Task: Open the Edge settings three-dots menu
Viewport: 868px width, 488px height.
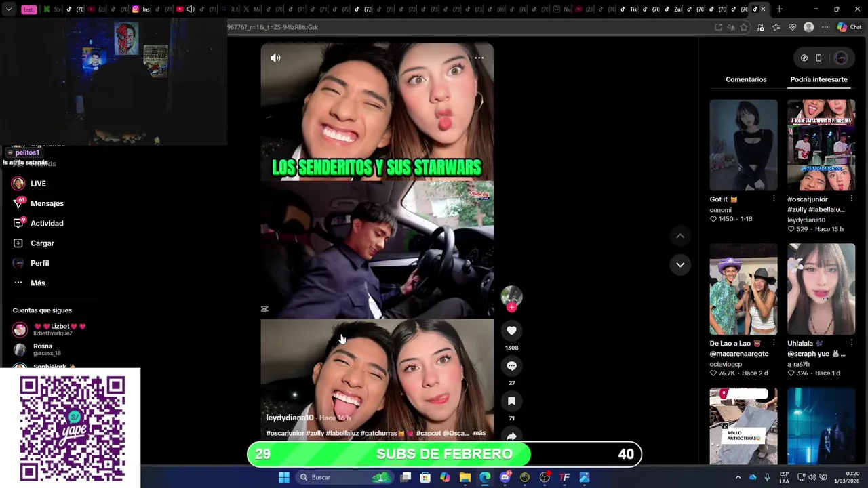Action: pos(825,27)
